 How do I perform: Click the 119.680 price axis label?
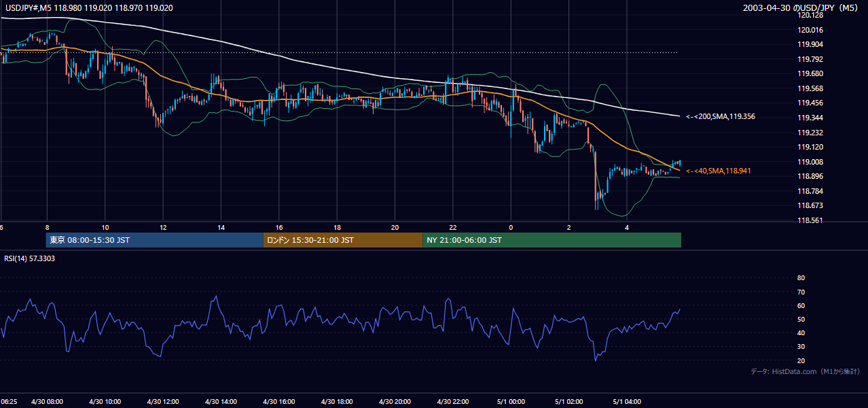tap(809, 73)
